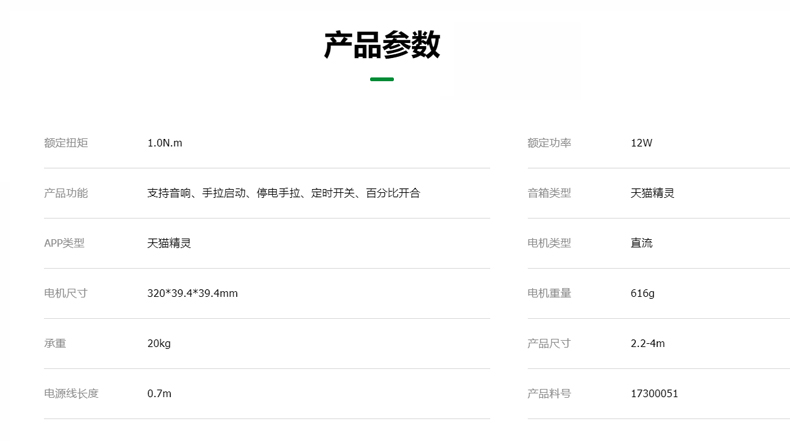
Task: Click the 320*39.4*39.4mm motor size value
Action: pos(192,293)
